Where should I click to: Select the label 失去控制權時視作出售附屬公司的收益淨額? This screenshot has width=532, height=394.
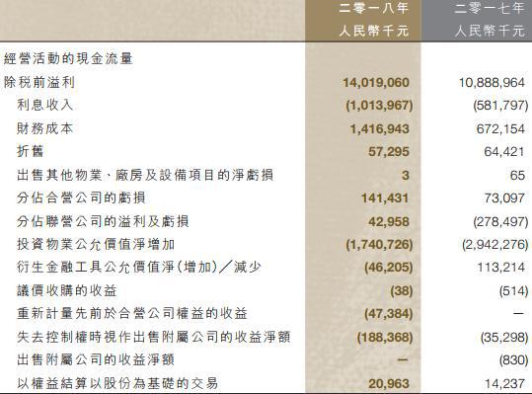(x=154, y=337)
